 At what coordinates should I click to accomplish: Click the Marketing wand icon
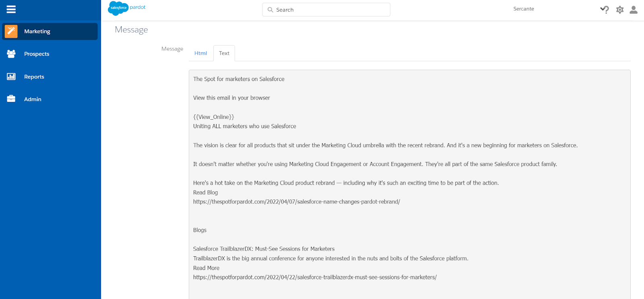tap(11, 31)
